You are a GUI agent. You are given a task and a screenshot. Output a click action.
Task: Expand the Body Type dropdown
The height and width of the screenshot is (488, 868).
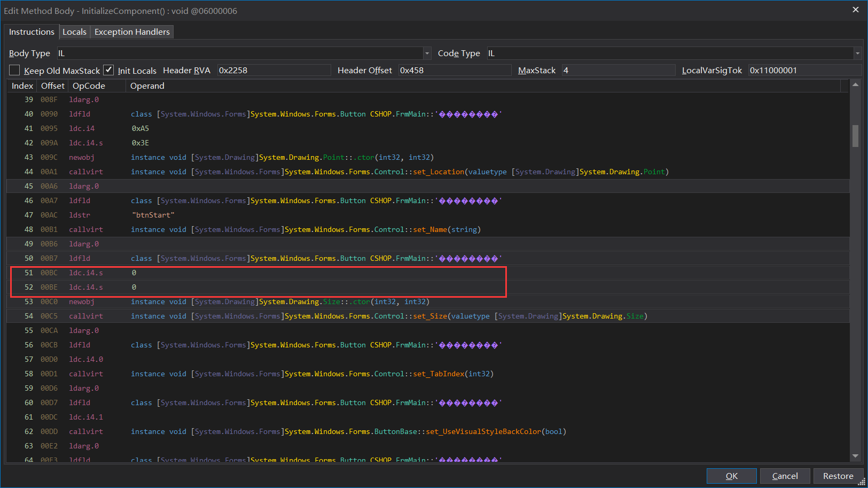pos(427,53)
